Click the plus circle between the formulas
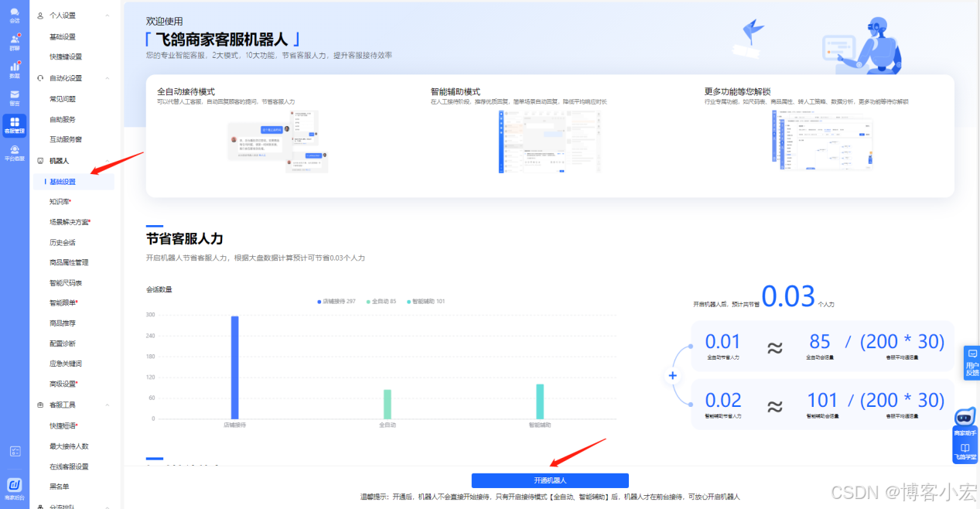This screenshot has width=980, height=509. pos(672,375)
